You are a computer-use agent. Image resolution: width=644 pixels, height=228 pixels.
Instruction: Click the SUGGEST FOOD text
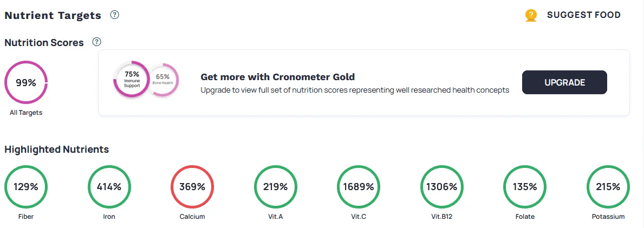(x=584, y=15)
